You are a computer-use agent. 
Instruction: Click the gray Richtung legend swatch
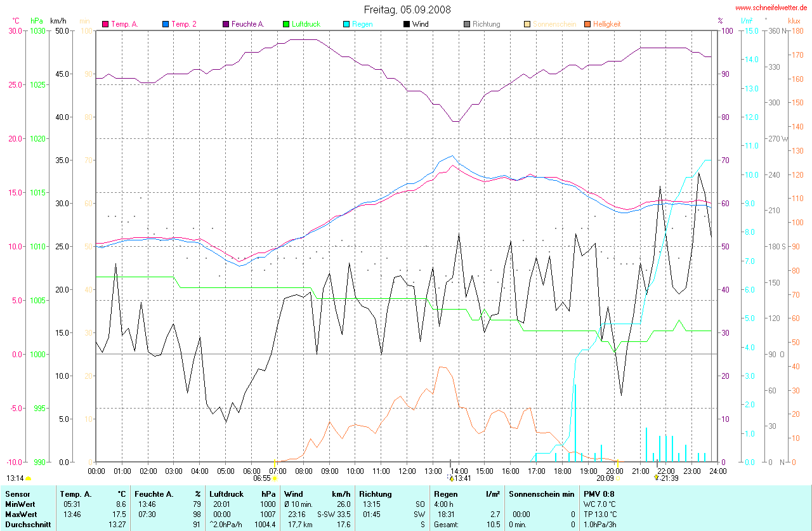click(x=467, y=24)
